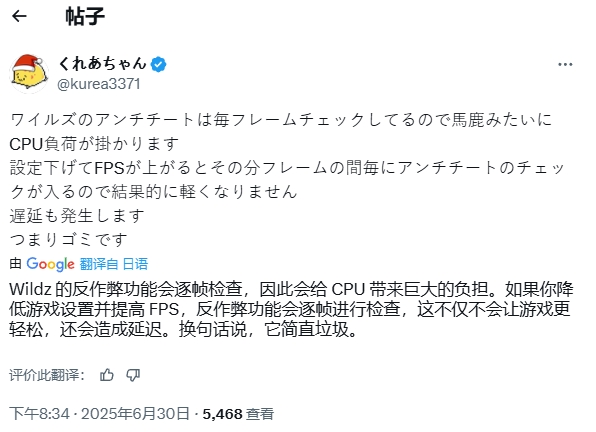Screen dimensions: 596x432
Task: Like the translation with thumbs up
Action: pos(107,375)
